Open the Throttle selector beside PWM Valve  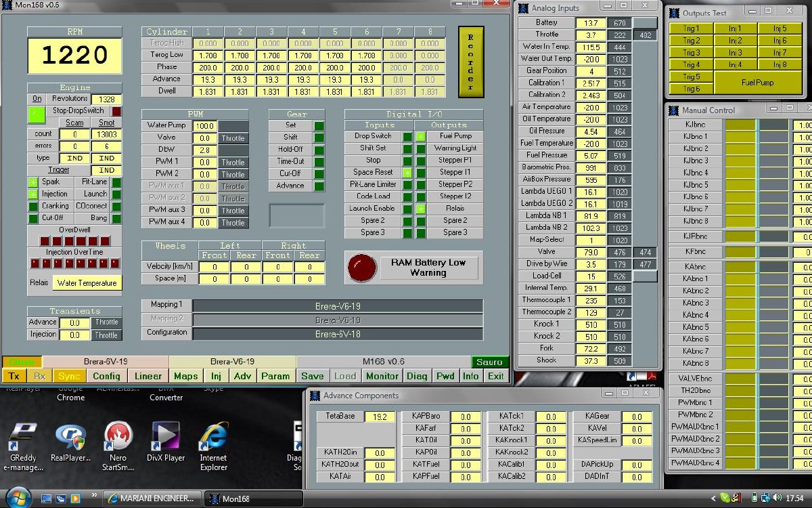click(233, 138)
